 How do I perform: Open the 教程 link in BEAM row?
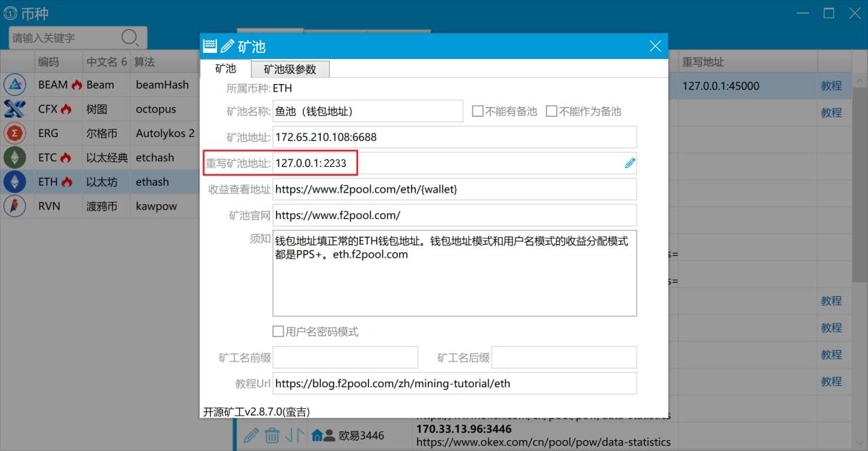[x=831, y=86]
